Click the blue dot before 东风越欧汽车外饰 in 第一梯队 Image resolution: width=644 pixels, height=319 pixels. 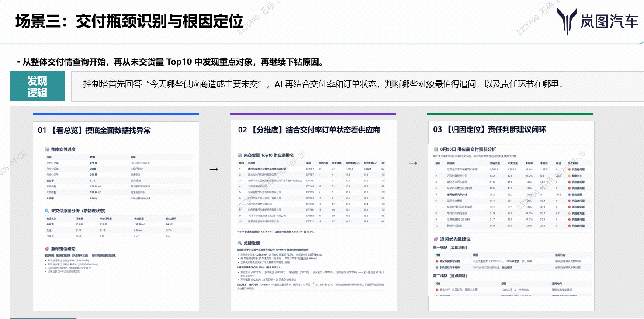click(x=436, y=267)
